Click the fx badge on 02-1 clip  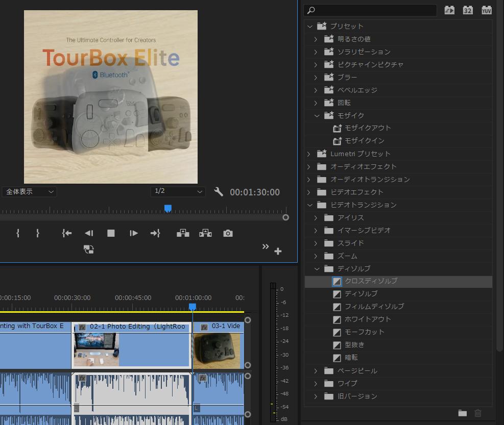coord(82,328)
